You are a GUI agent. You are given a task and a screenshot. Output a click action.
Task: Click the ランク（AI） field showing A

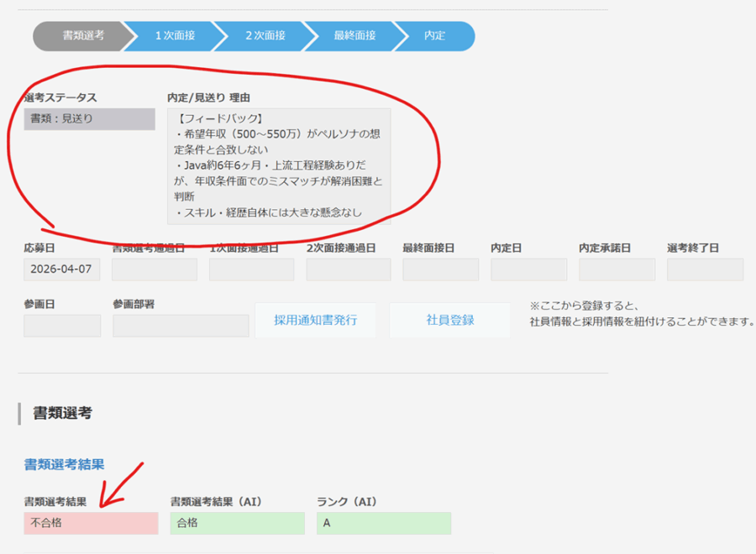(383, 523)
